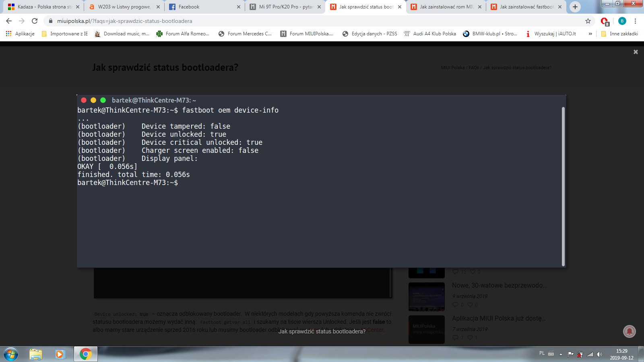Open Inne zakładki bookmarks folder

[619, 34]
